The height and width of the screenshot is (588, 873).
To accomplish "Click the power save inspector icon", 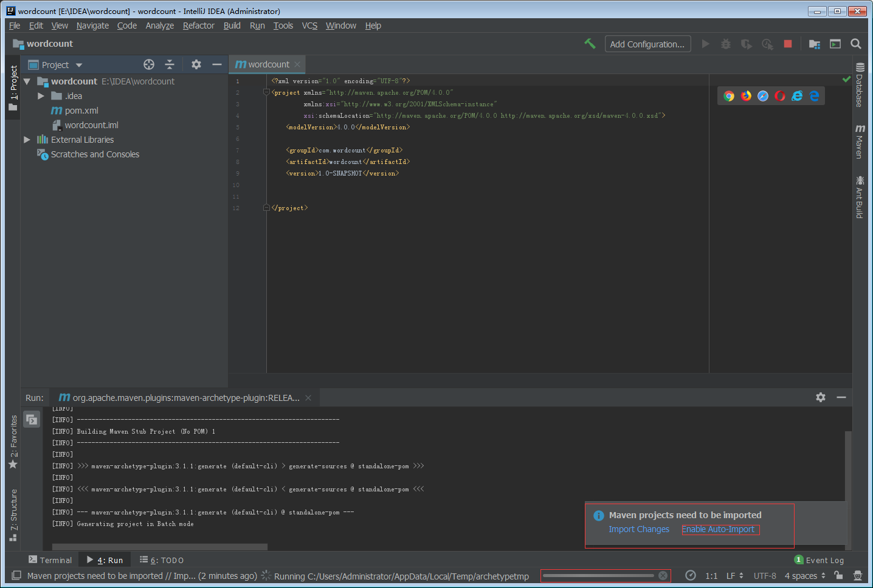I will [x=858, y=576].
